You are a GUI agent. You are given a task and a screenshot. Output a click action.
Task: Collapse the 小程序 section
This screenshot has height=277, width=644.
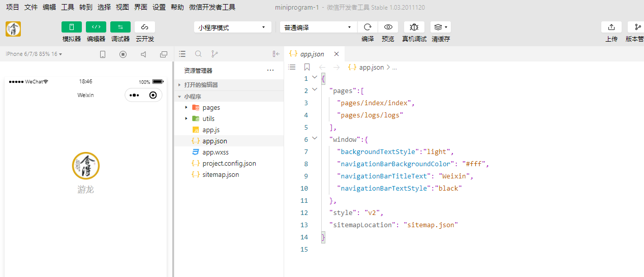tap(229, 96)
